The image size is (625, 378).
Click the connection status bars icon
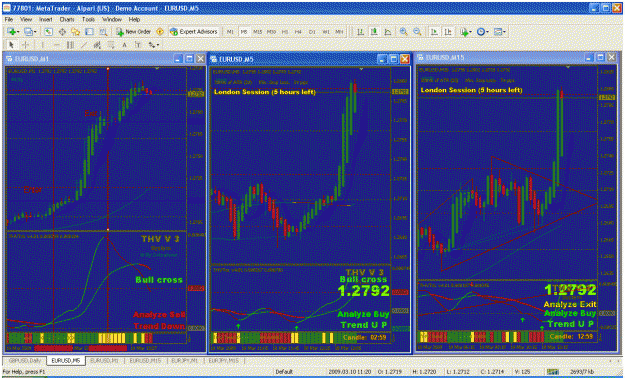tap(552, 372)
